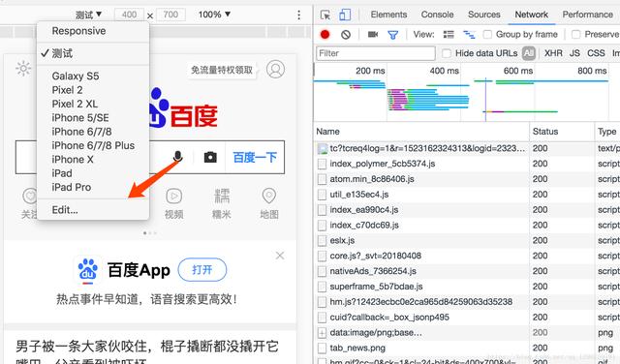Click the 打开 open app button
Viewport: 620px width, 364px height.
[x=202, y=270]
